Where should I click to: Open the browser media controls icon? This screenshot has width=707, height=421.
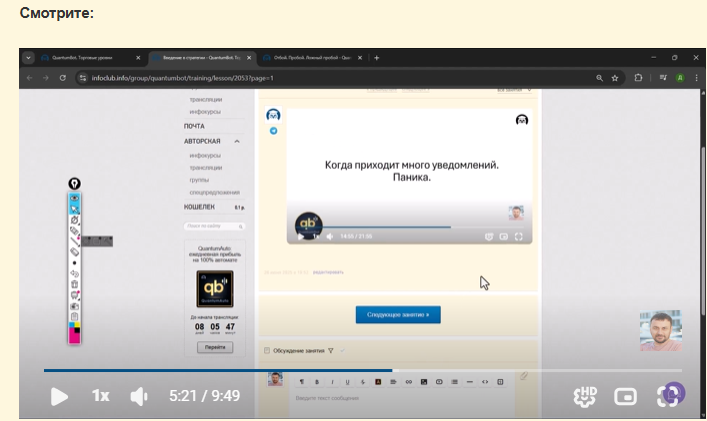(x=663, y=78)
